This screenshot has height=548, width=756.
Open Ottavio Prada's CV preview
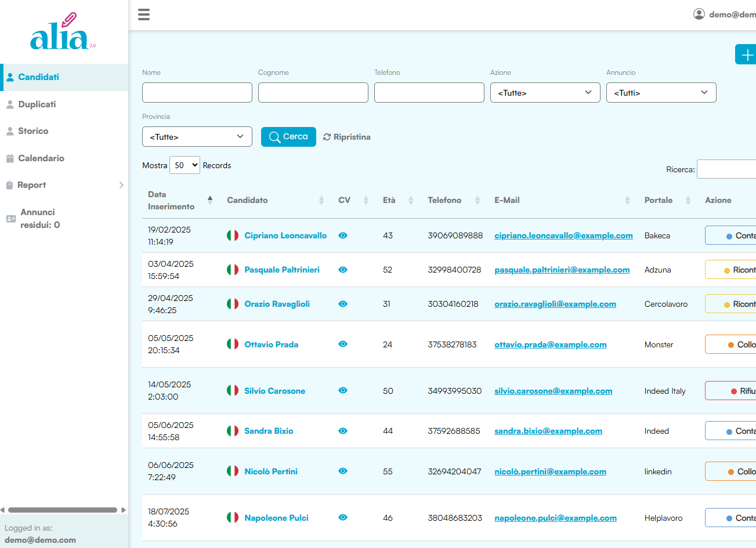343,344
